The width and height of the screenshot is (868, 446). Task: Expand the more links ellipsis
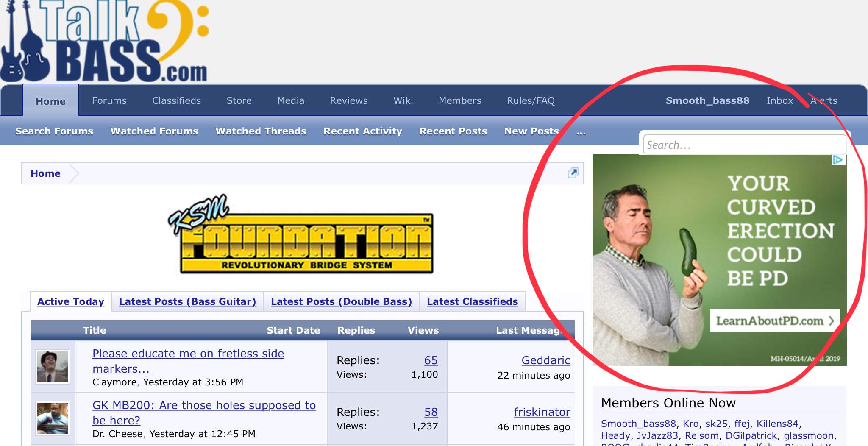coord(581,132)
